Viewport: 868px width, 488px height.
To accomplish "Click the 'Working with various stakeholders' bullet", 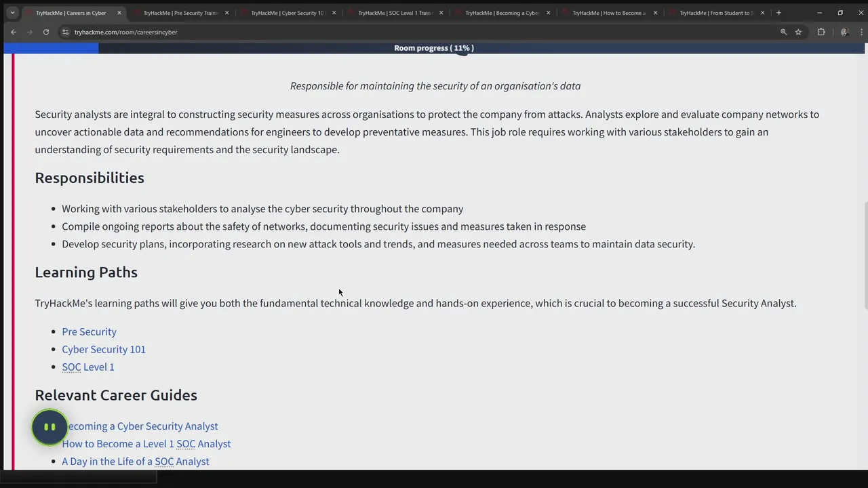I will point(263,209).
